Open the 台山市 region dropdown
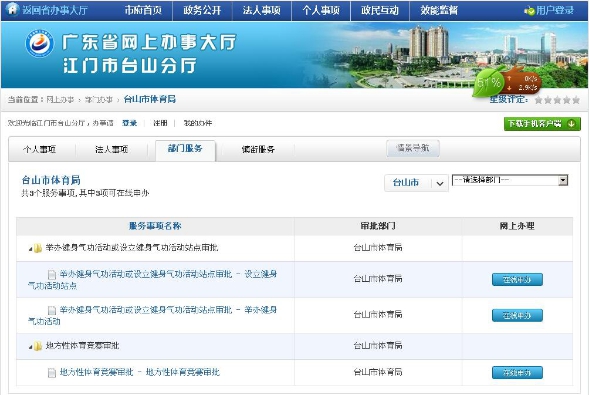 click(x=416, y=183)
